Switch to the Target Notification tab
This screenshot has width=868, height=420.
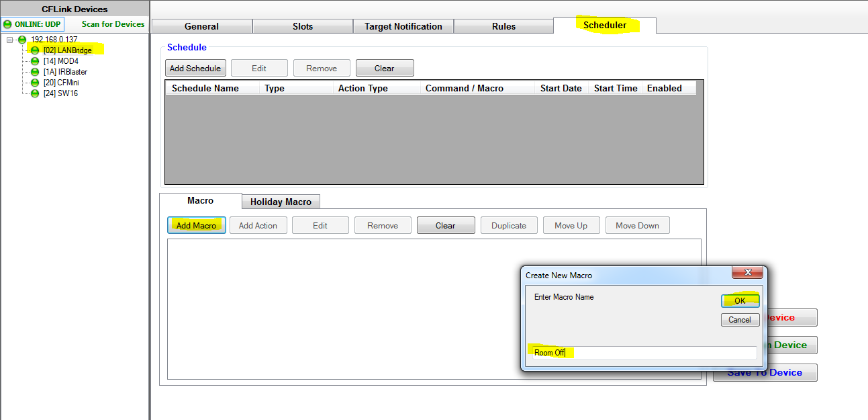coord(403,26)
